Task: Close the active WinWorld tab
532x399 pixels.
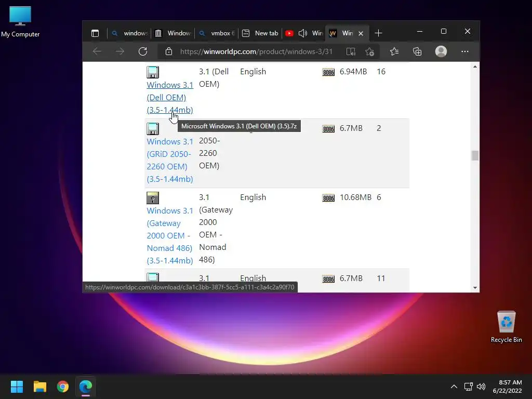Action: click(x=361, y=33)
